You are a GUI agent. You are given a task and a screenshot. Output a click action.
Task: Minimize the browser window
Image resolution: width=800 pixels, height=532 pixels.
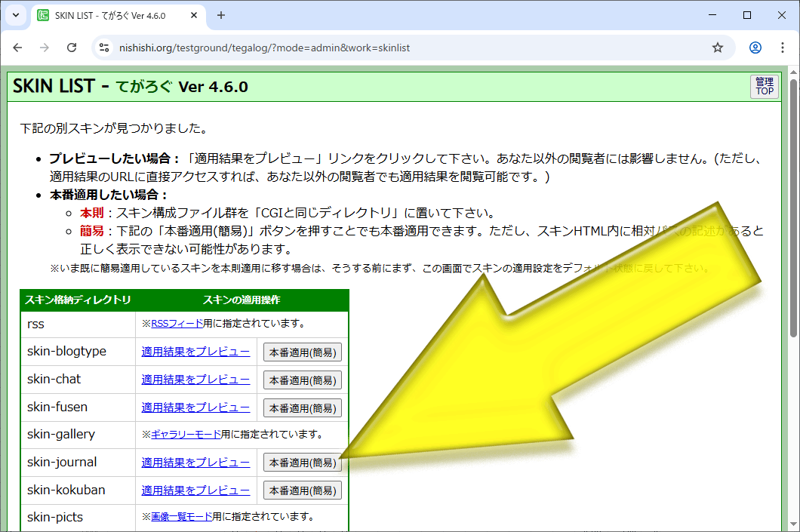(712, 15)
